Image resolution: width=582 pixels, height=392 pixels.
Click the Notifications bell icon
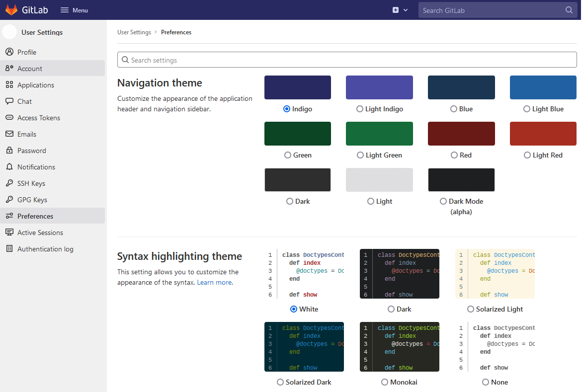point(9,166)
